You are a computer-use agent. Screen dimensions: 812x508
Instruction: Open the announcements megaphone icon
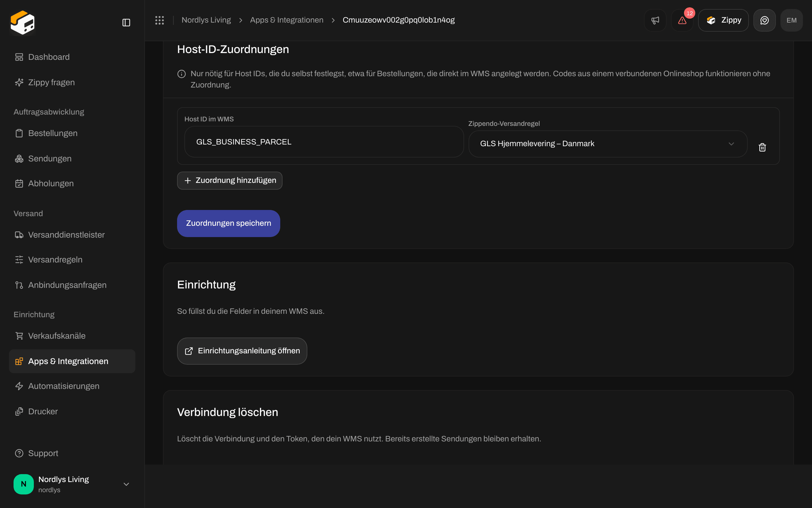[x=655, y=20]
